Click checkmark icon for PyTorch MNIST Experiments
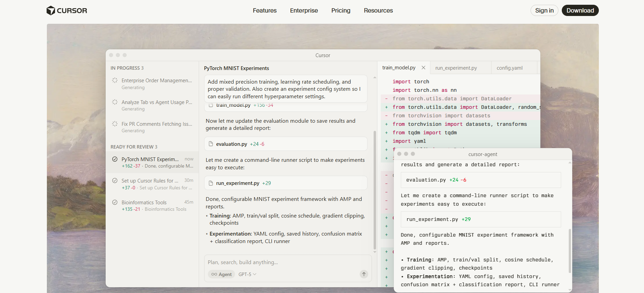The height and width of the screenshot is (293, 644). (x=115, y=159)
